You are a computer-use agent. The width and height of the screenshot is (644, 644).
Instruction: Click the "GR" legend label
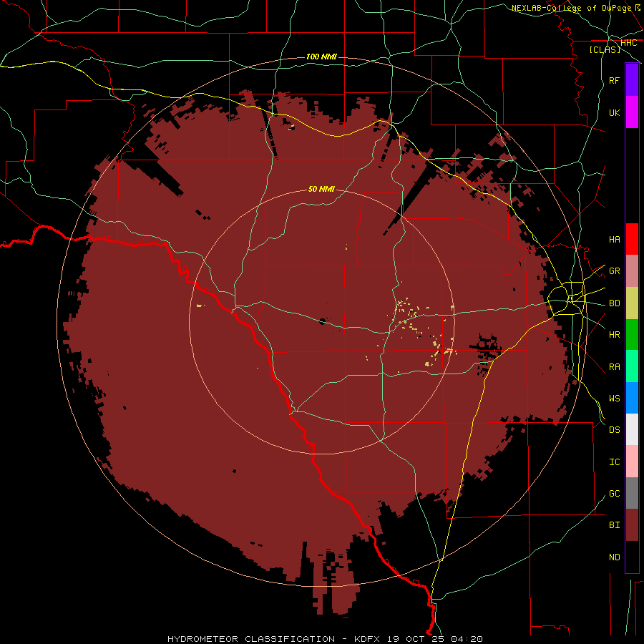point(614,271)
